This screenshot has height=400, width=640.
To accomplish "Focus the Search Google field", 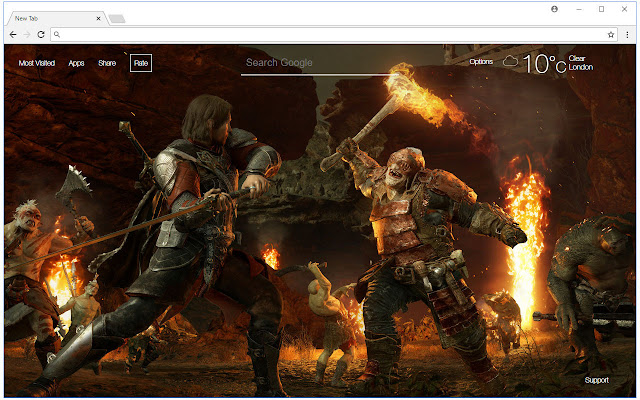I will (320, 64).
